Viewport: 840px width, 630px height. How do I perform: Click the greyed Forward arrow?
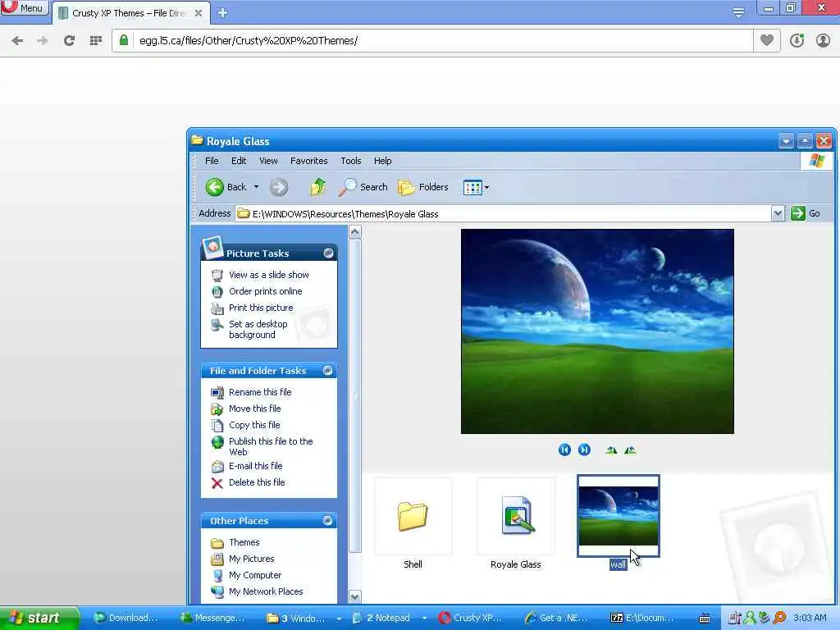click(x=279, y=187)
